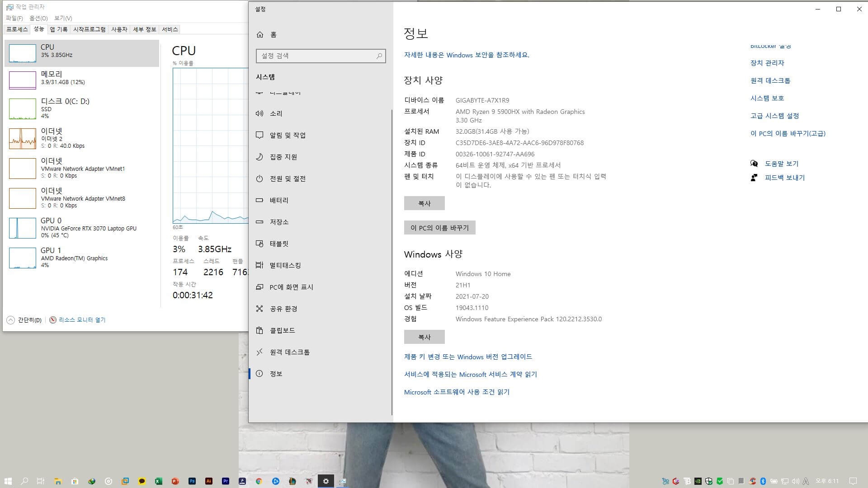The image size is (868, 488).
Task: Switch to 프로세스 tab in Task Manager
Action: pos(17,29)
